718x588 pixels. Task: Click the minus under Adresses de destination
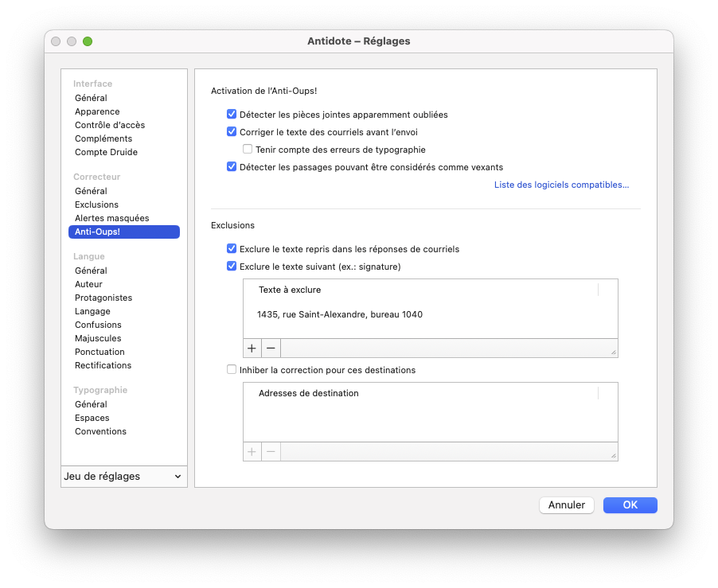271,452
